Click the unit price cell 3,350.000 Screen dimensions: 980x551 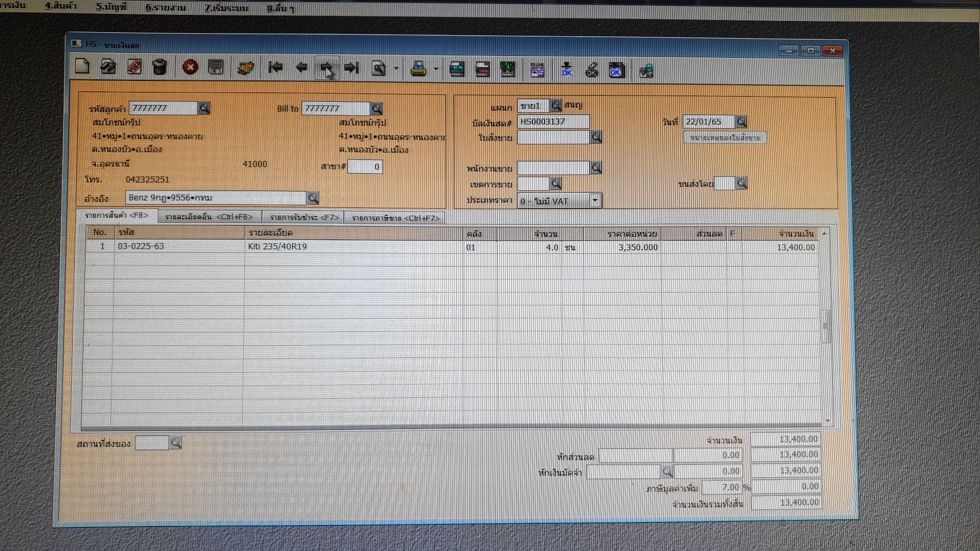point(623,247)
